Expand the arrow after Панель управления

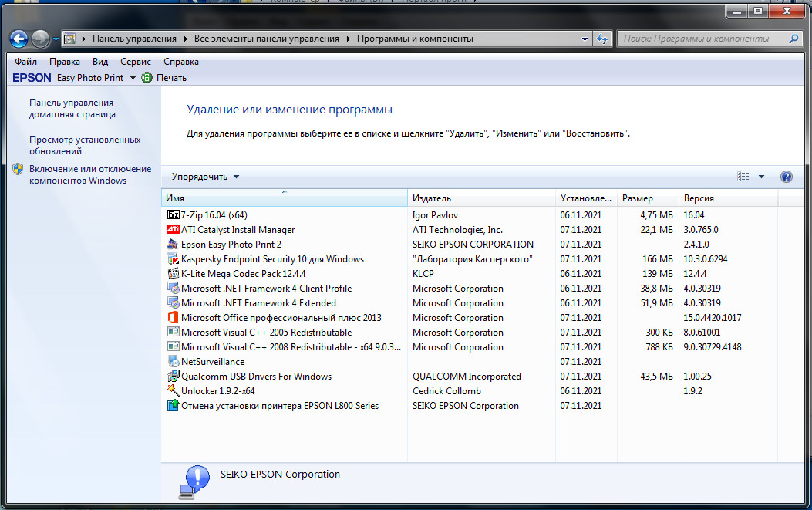pos(185,39)
